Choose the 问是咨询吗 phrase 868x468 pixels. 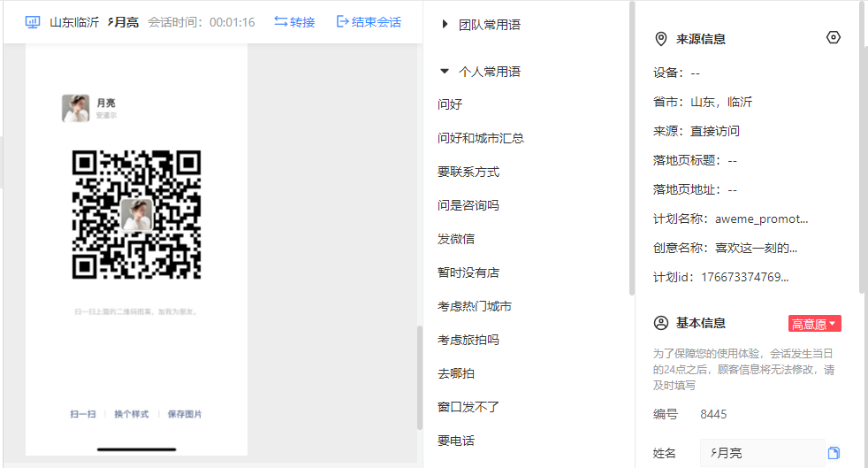click(468, 205)
